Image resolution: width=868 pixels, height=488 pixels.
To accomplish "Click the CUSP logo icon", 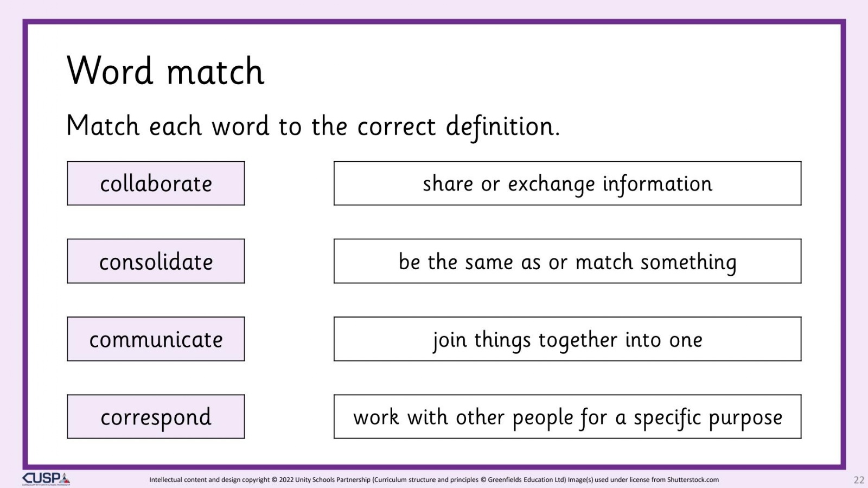I will tap(46, 479).
